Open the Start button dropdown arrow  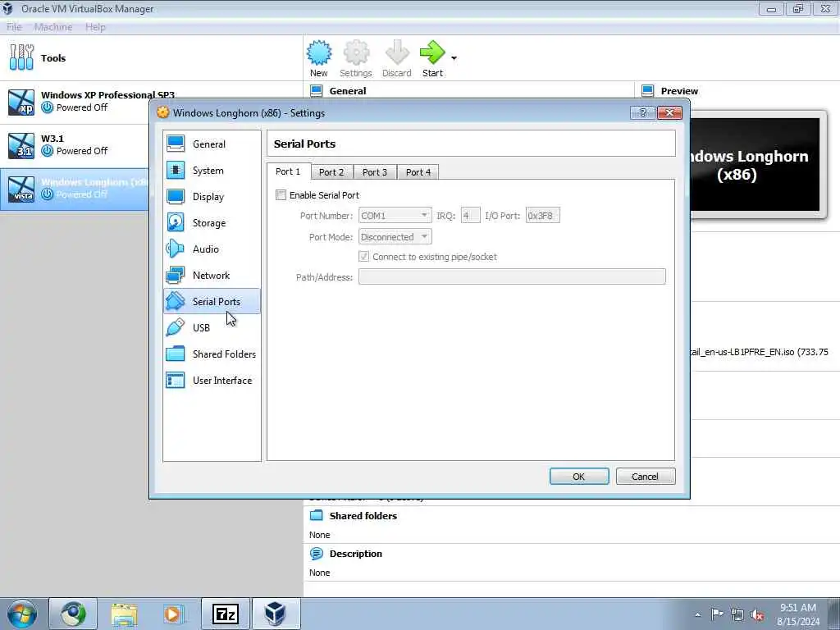454,58
